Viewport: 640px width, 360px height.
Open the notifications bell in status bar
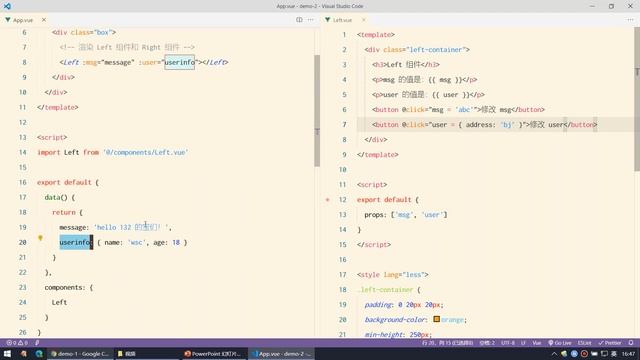(631, 343)
